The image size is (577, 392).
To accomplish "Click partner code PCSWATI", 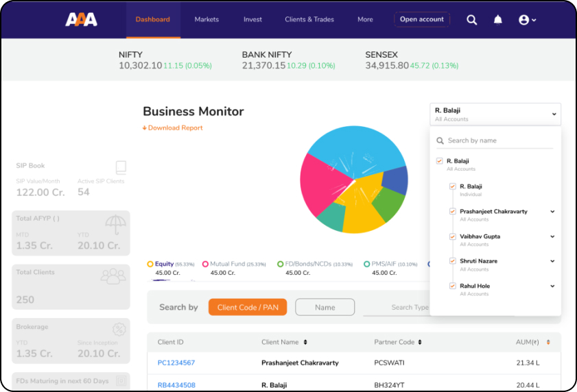I will 389,363.
